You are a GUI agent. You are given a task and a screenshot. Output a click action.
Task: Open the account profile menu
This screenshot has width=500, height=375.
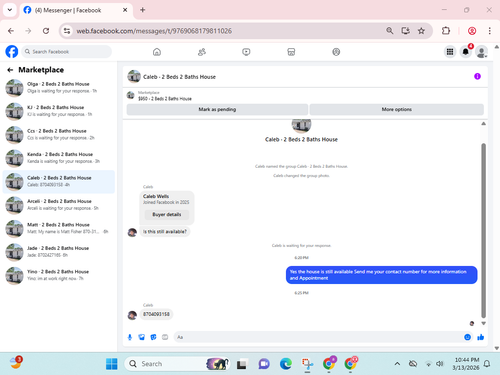[481, 52]
